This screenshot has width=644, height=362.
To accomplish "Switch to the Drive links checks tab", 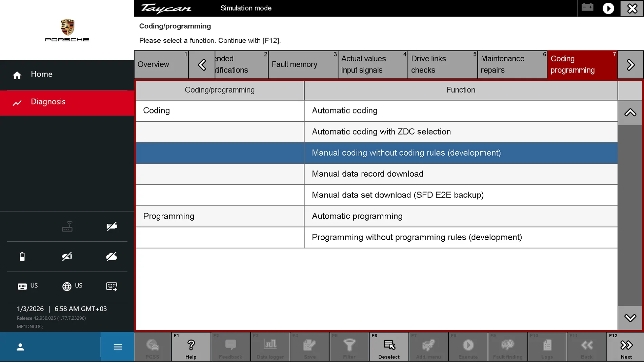I will pos(442,64).
